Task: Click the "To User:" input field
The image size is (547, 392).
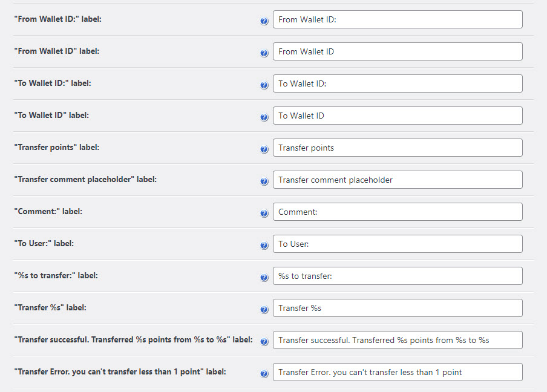Action: click(398, 244)
